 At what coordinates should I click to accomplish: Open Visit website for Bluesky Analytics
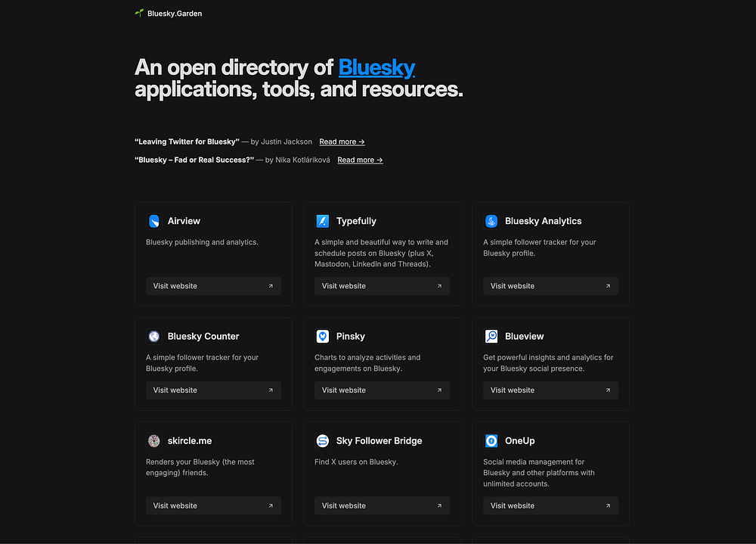click(551, 286)
